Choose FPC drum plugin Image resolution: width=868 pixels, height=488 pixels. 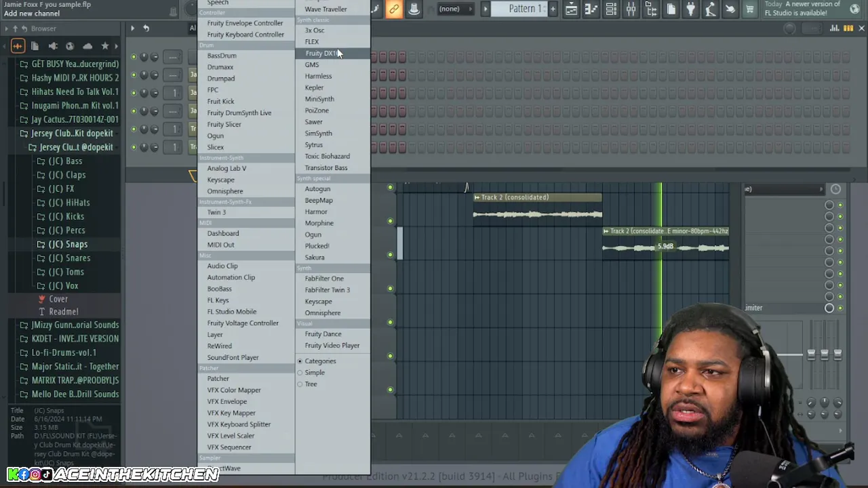213,90
